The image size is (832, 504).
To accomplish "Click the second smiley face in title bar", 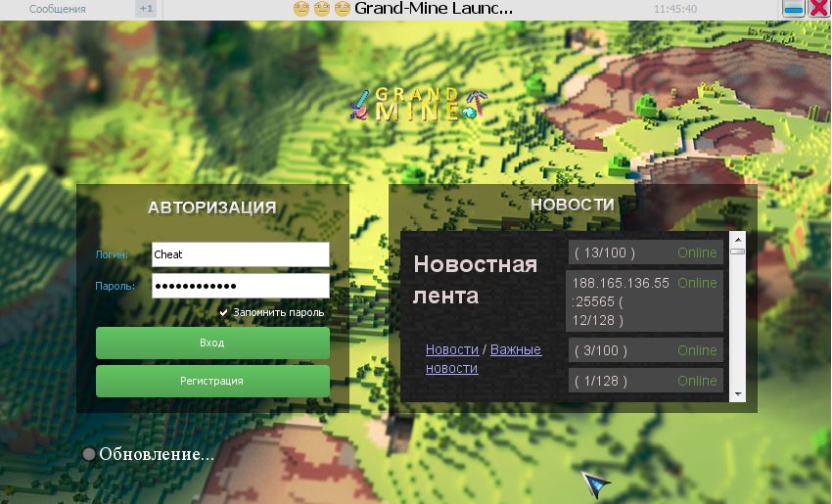I will click(x=322, y=9).
